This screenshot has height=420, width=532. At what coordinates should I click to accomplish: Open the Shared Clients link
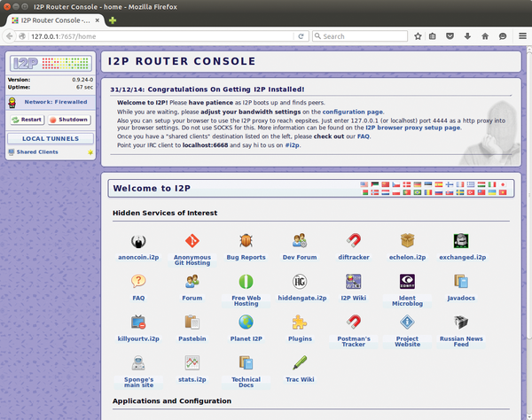point(37,152)
